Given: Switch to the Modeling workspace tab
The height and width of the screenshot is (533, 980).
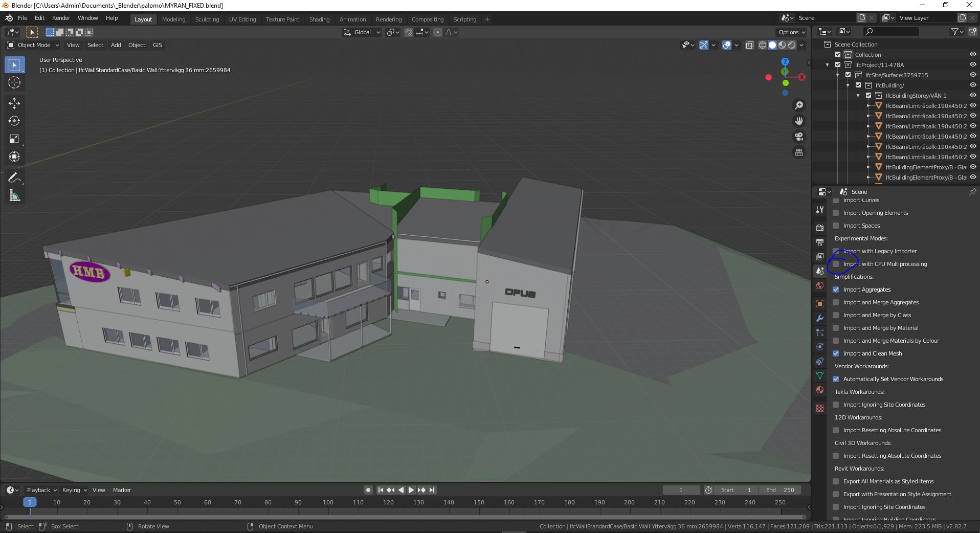Looking at the screenshot, I should [x=173, y=19].
